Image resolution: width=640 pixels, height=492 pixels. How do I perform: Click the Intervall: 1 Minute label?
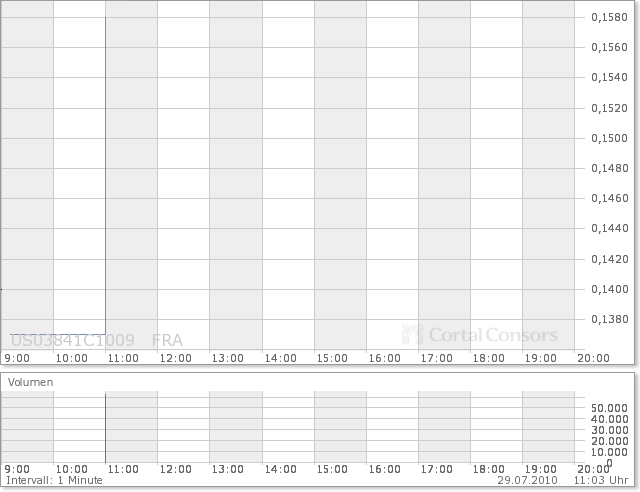click(54, 480)
